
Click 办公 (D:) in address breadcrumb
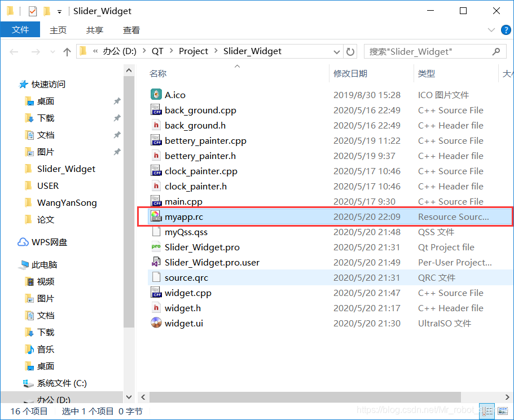120,51
